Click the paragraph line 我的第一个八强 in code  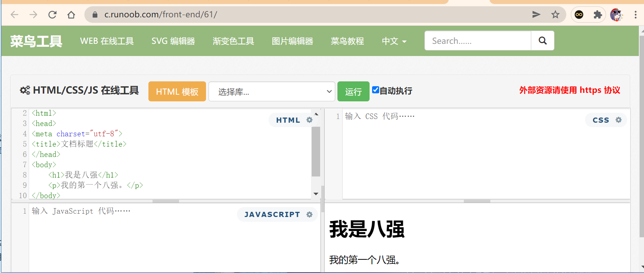96,185
